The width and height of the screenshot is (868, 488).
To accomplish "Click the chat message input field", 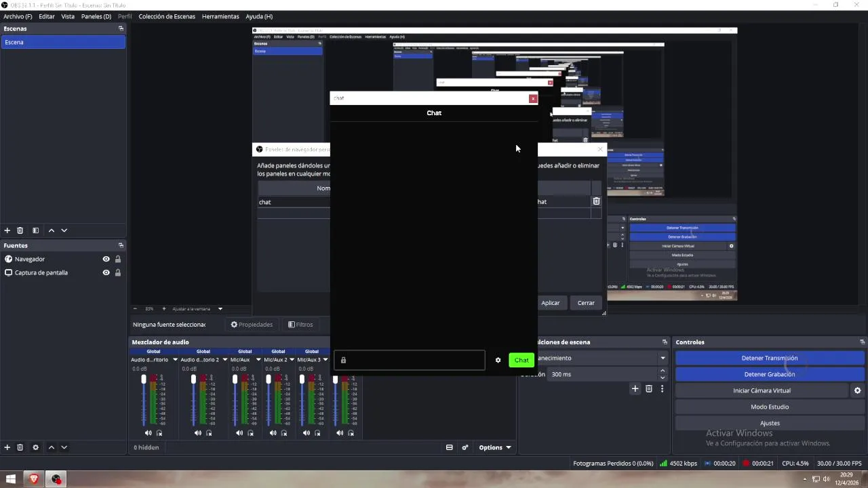I will tap(410, 360).
